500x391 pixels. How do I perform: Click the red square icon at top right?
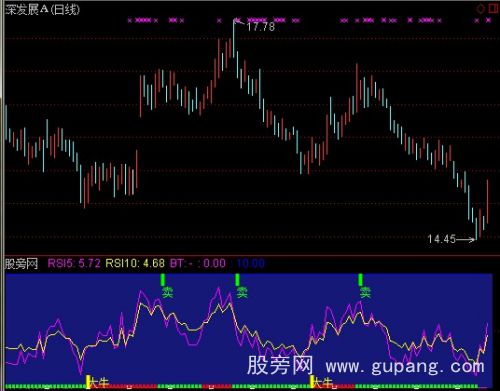(x=493, y=8)
